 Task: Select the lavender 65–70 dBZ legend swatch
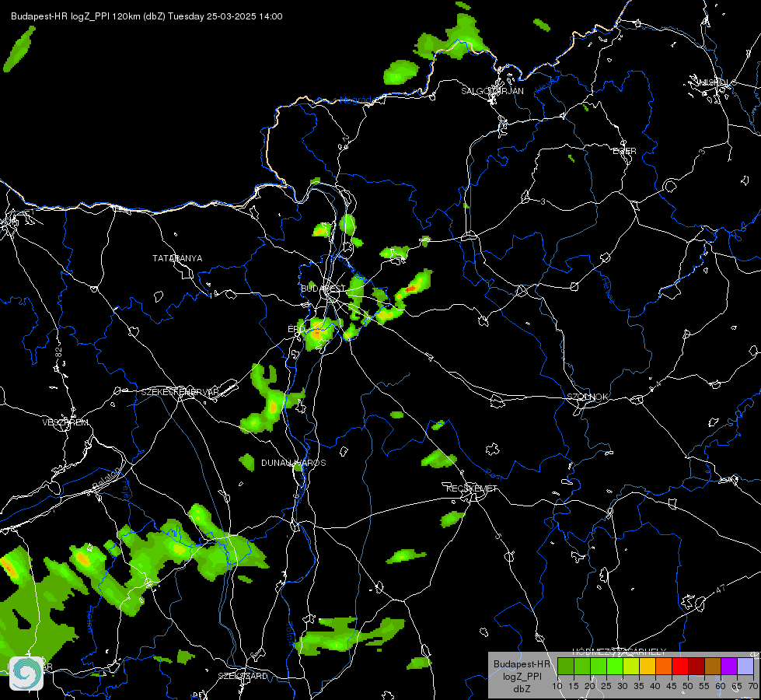point(745,667)
